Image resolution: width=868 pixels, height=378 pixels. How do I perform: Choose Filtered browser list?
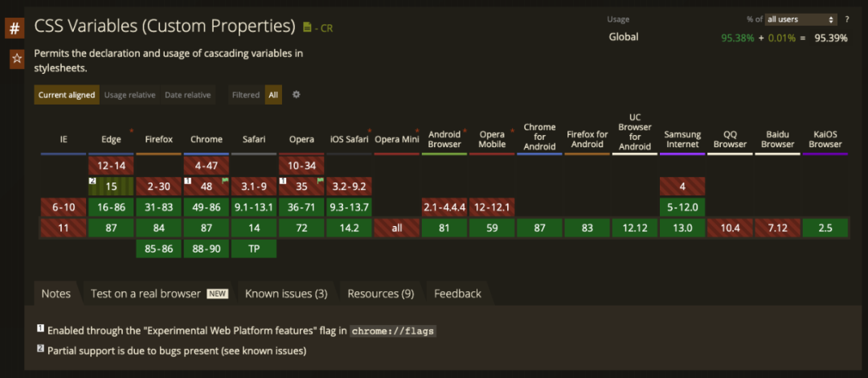(x=246, y=95)
